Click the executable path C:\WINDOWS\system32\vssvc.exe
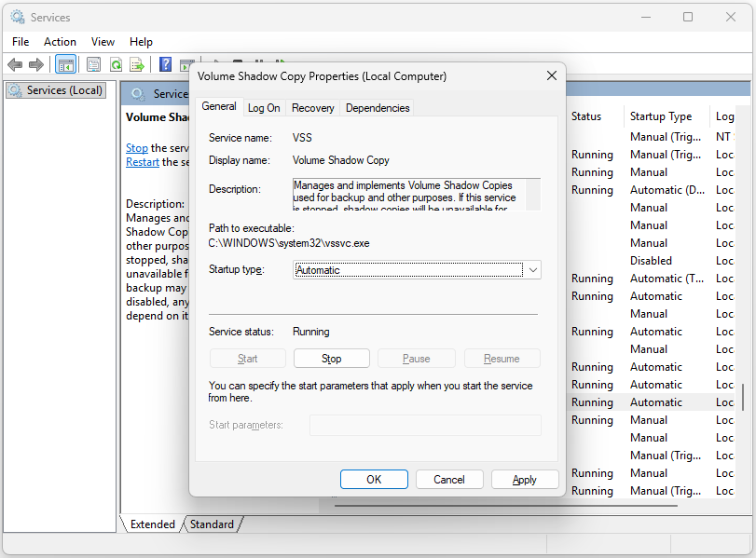Image resolution: width=756 pixels, height=558 pixels. (289, 243)
